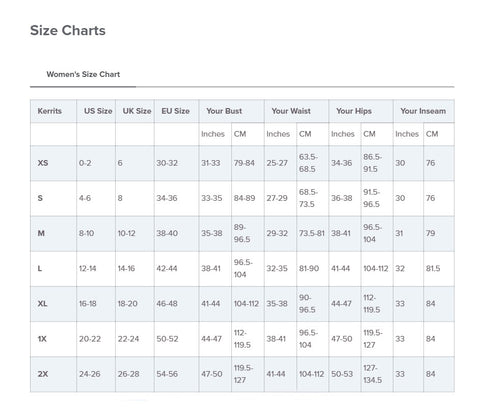Open the Women's Size Chart tab
This screenshot has width=480, height=419.
pyautogui.click(x=83, y=74)
